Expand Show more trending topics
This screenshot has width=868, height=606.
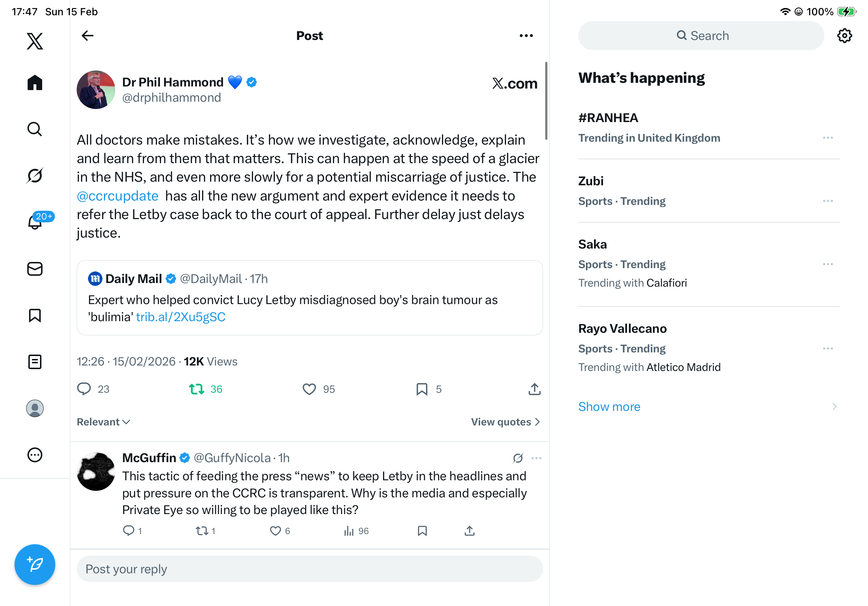[x=609, y=407]
